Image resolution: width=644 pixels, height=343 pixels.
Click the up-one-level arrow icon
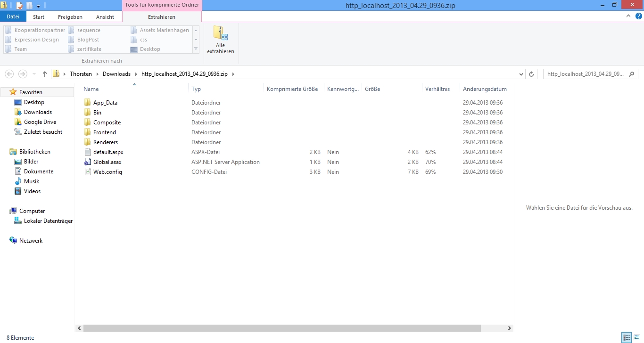tap(45, 74)
